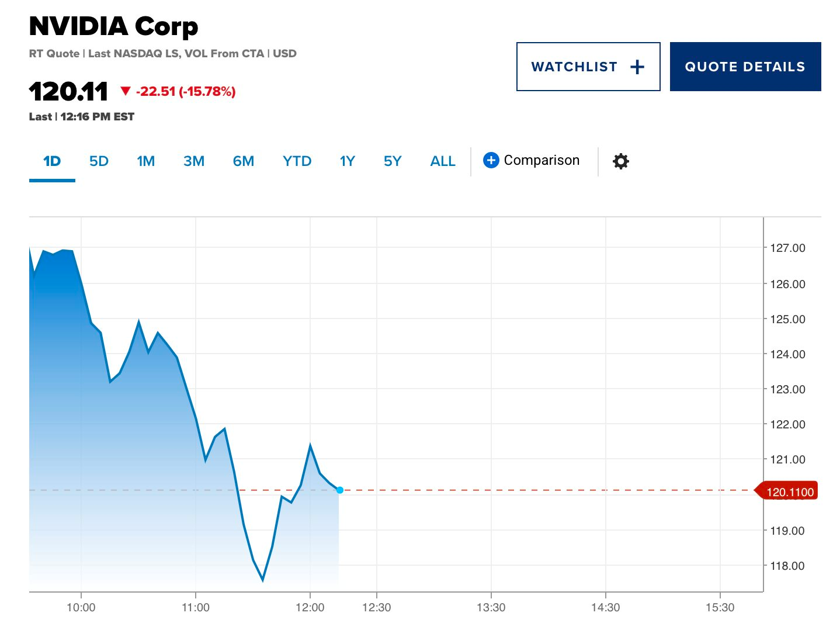This screenshot has width=840, height=630.
Task: Click the chart low point near 11:35
Action: 263,580
